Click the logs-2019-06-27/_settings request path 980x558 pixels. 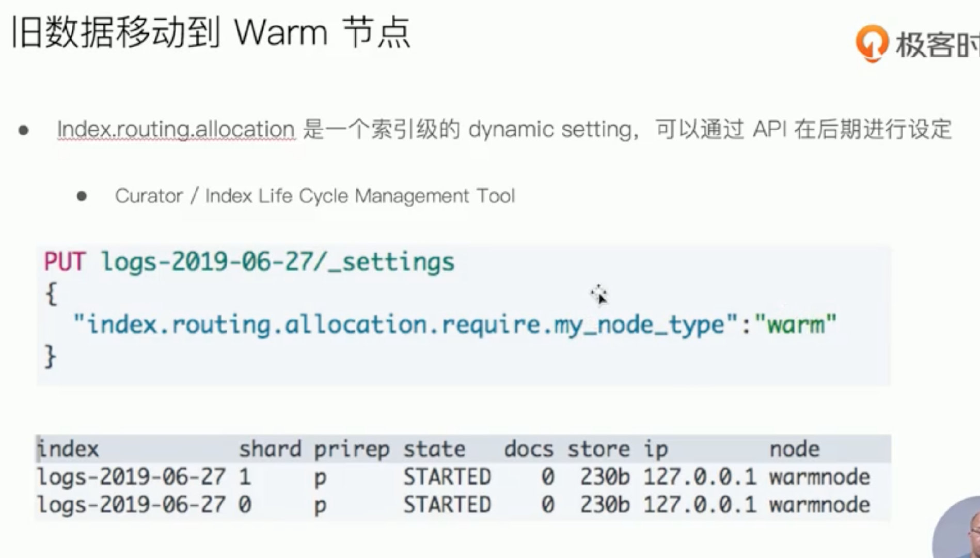point(278,262)
